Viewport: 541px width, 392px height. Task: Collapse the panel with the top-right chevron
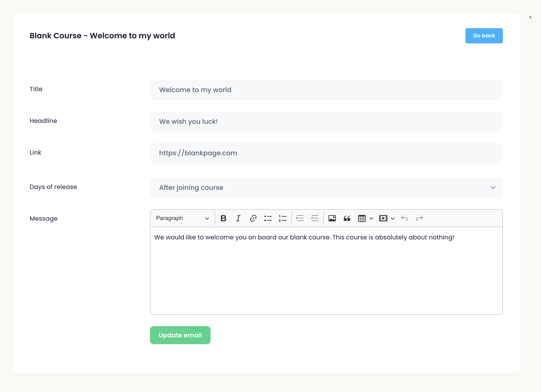(530, 17)
